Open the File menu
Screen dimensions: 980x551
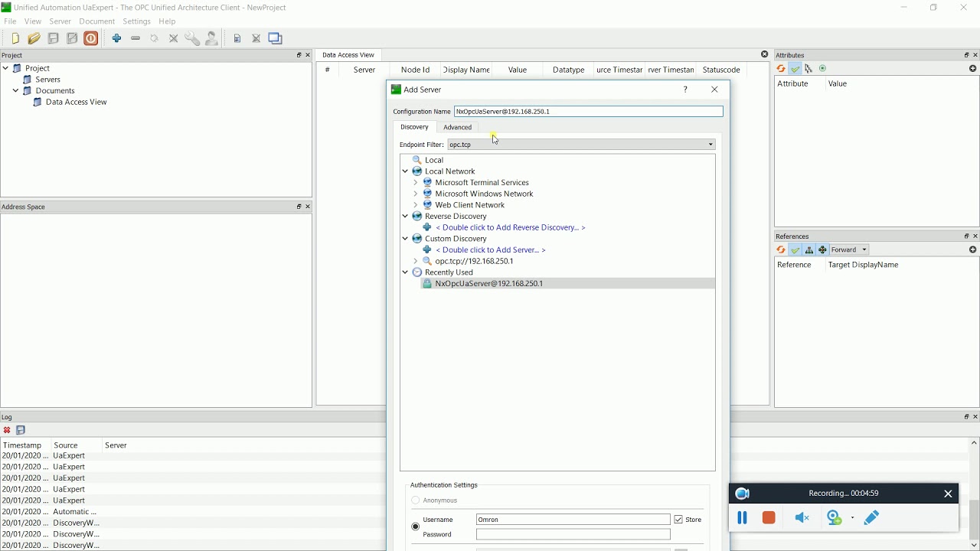point(10,21)
